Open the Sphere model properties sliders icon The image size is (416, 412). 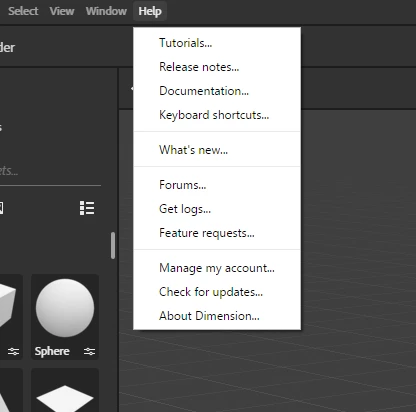point(89,351)
